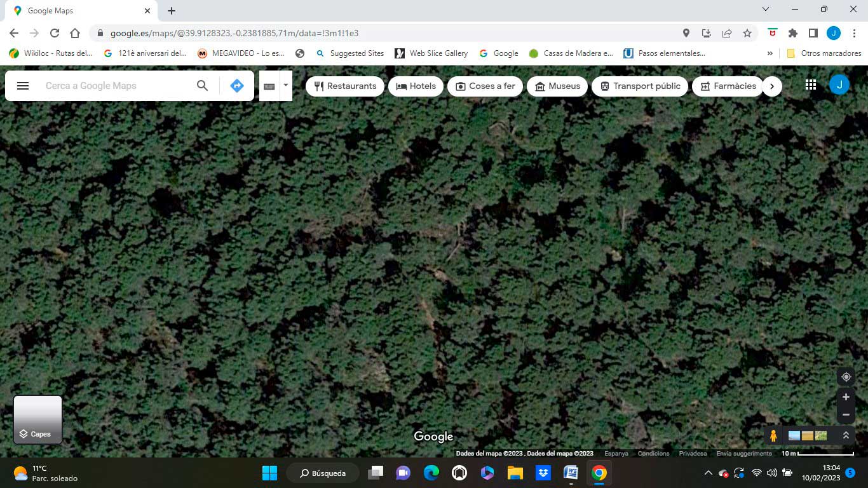The width and height of the screenshot is (868, 488).
Task: Expand the imagery strip chevron
Action: 846,436
